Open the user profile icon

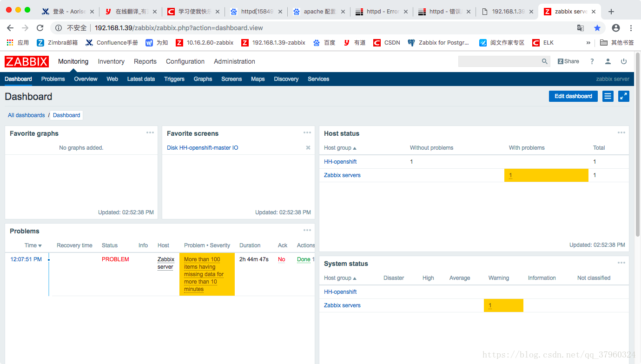click(x=608, y=61)
